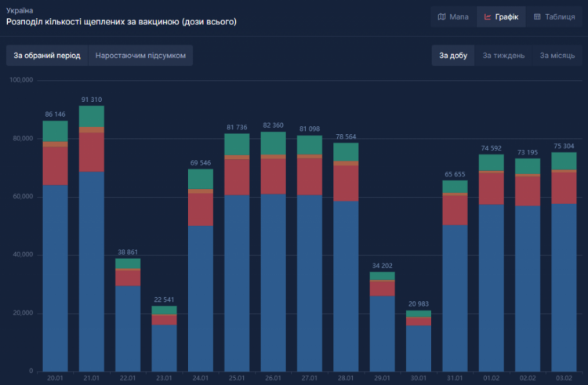Click the chart title Розподіл кількості щеплених
Viewport: 588px width, 385px height.
[122, 22]
